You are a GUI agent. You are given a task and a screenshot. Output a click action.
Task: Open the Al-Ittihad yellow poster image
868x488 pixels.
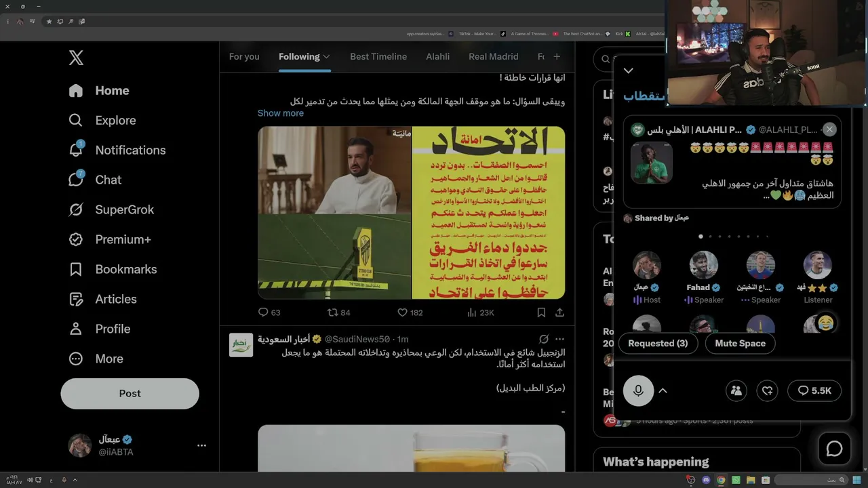click(x=488, y=213)
